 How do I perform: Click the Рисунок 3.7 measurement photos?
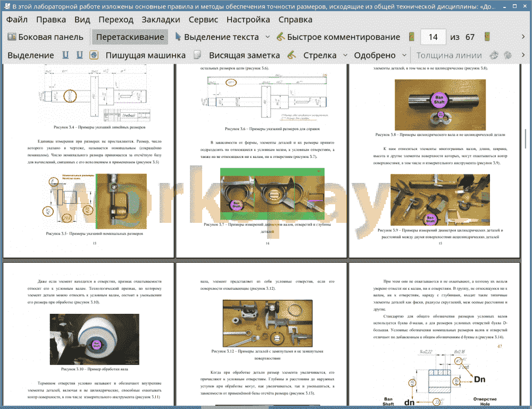(x=272, y=194)
